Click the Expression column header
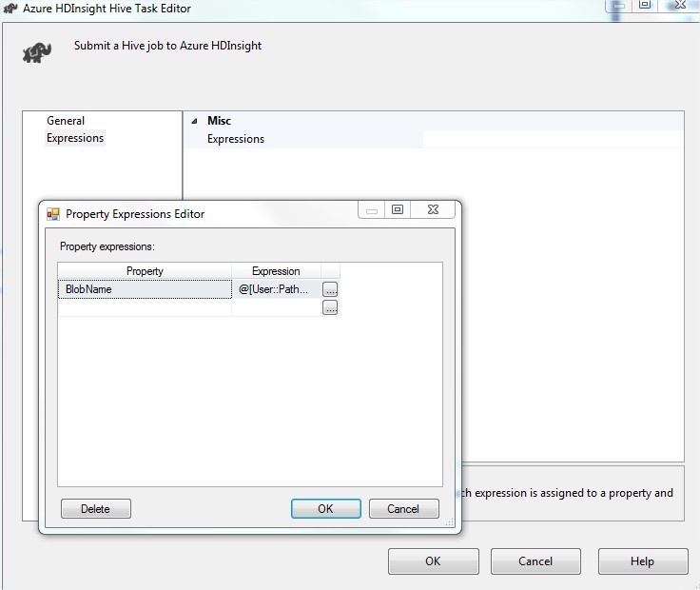 coord(276,271)
